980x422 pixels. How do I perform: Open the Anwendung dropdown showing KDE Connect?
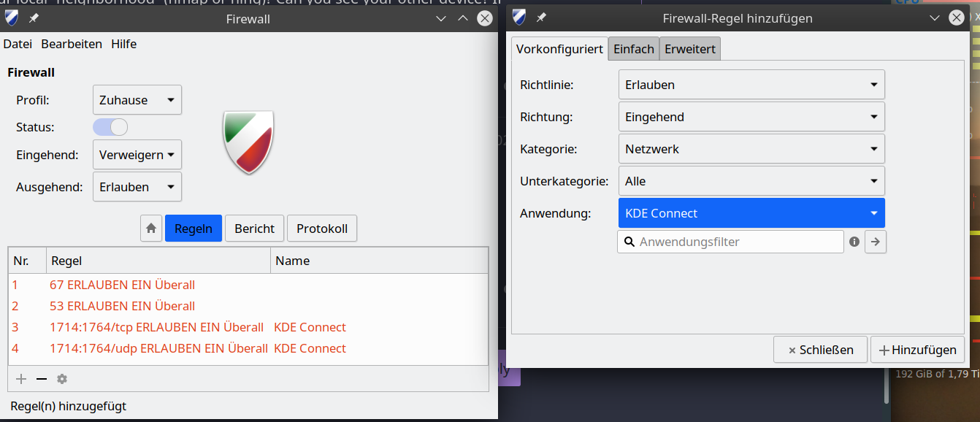click(x=751, y=213)
